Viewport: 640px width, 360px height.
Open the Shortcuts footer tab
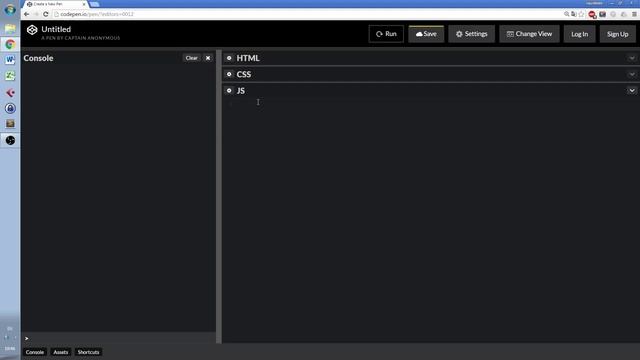pos(89,352)
